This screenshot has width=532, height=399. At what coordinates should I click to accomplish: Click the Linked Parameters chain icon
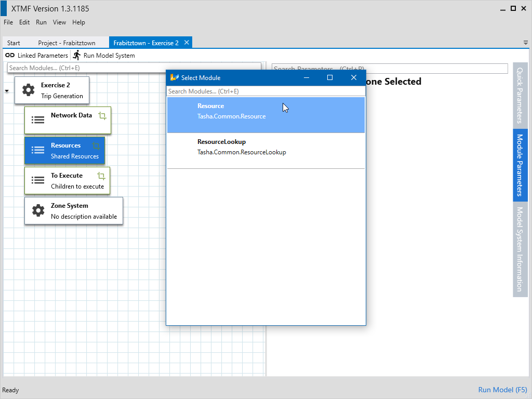coord(10,56)
